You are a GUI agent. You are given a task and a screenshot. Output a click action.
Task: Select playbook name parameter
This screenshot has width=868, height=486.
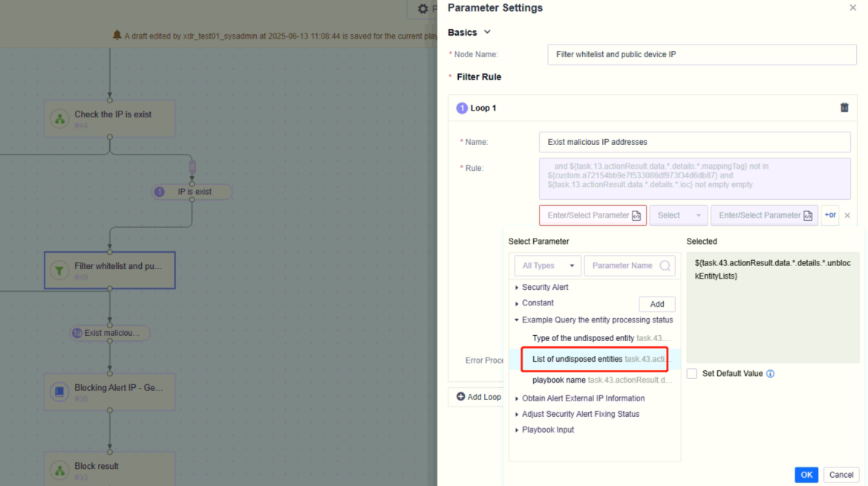click(595, 380)
